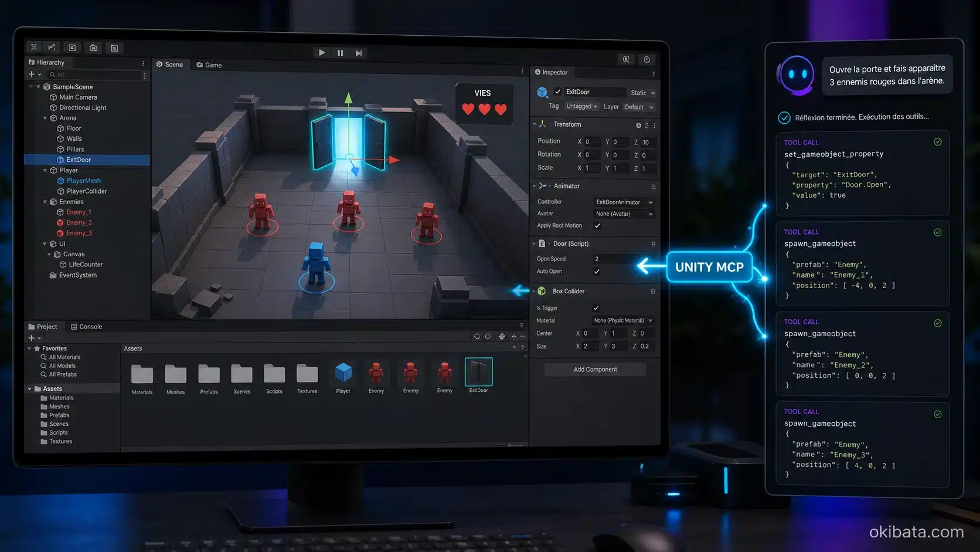Image resolution: width=980 pixels, height=552 pixels.
Task: Open the Scene view's kebab options menu
Action: [x=522, y=71]
